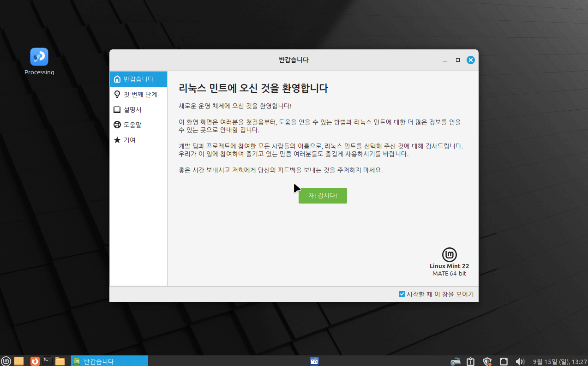This screenshot has height=366, width=588.
Task: Click the clipboard notification tray icon
Action: coord(471,361)
